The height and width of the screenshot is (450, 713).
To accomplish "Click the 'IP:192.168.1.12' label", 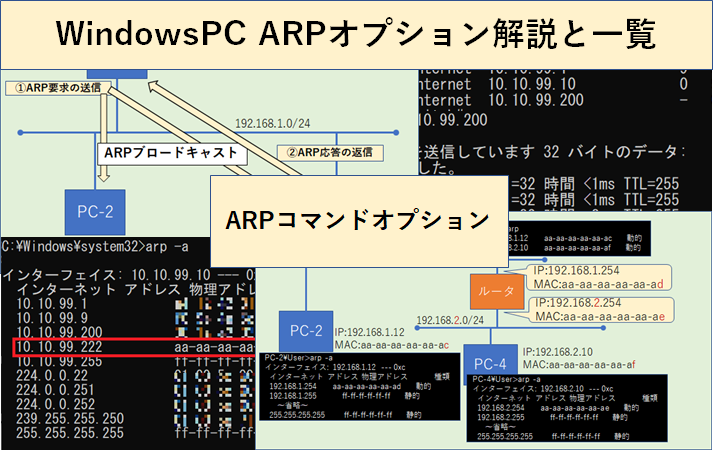I will click(369, 332).
